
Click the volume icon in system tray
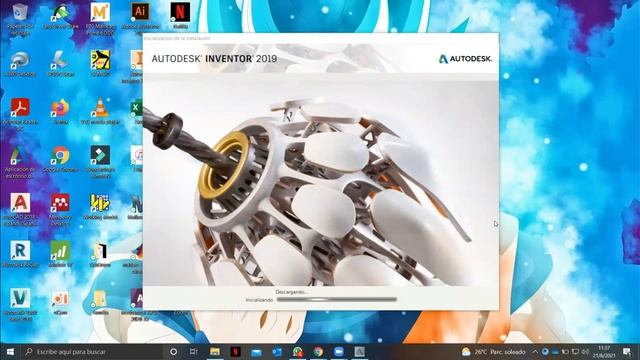click(x=585, y=351)
